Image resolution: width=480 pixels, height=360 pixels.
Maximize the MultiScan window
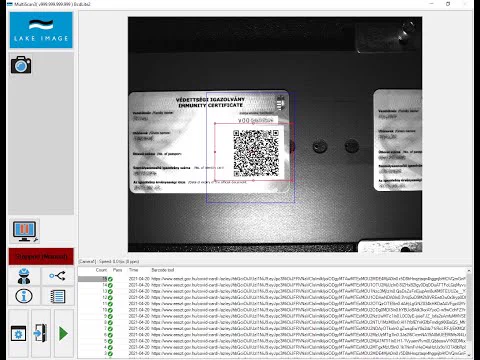[x=448, y=4]
